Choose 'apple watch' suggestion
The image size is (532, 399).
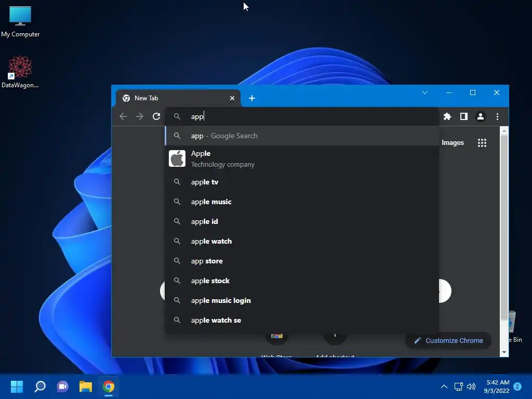point(302,241)
